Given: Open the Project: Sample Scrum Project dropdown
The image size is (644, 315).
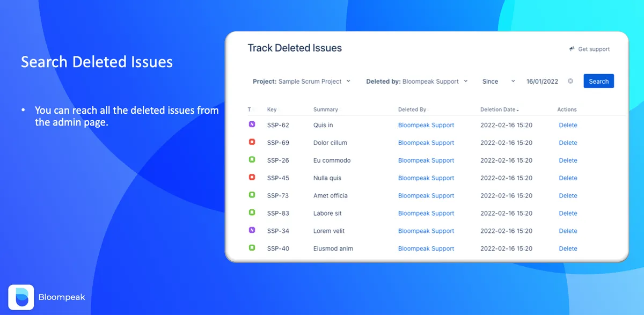Looking at the screenshot, I should (x=302, y=82).
